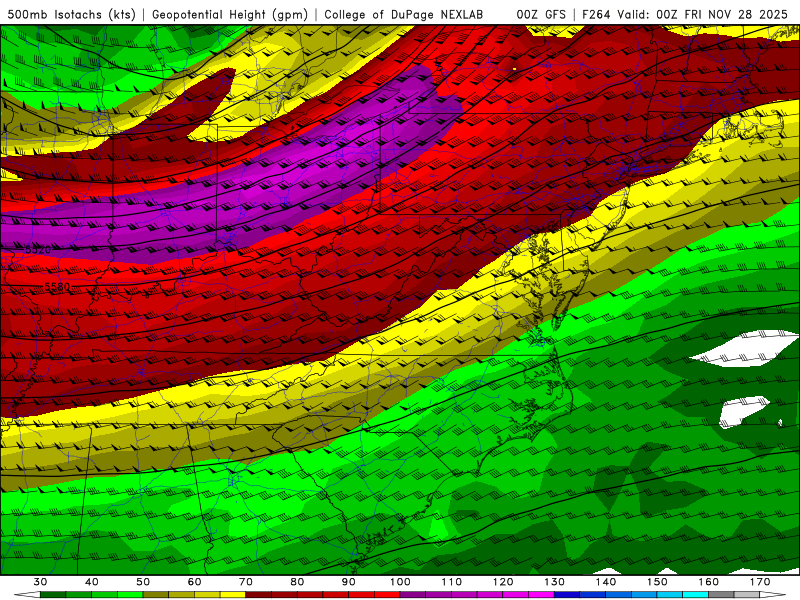The height and width of the screenshot is (600, 800).
Task: Click the 5580 height contour label
Action: 57,287
